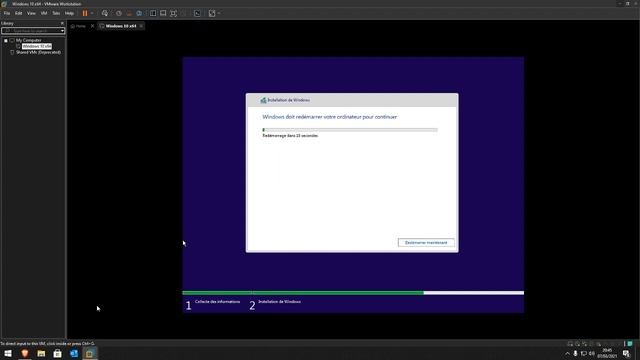
Task: Collapse the My Computer tree node
Action: coord(6,40)
